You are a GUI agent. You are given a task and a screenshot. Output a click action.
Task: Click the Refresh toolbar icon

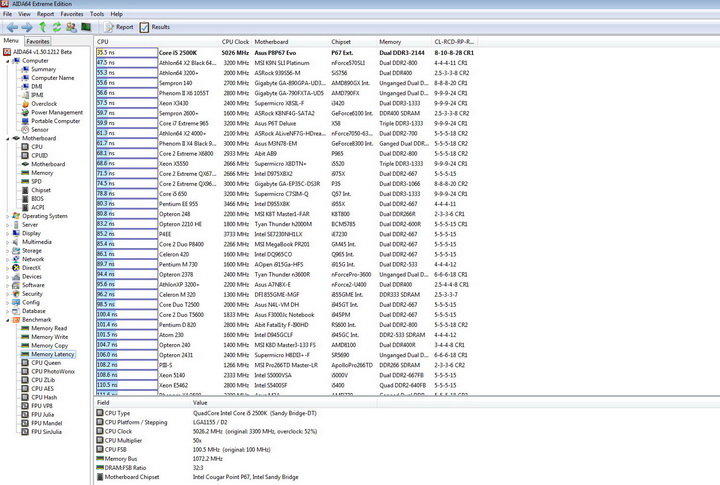(x=56, y=27)
